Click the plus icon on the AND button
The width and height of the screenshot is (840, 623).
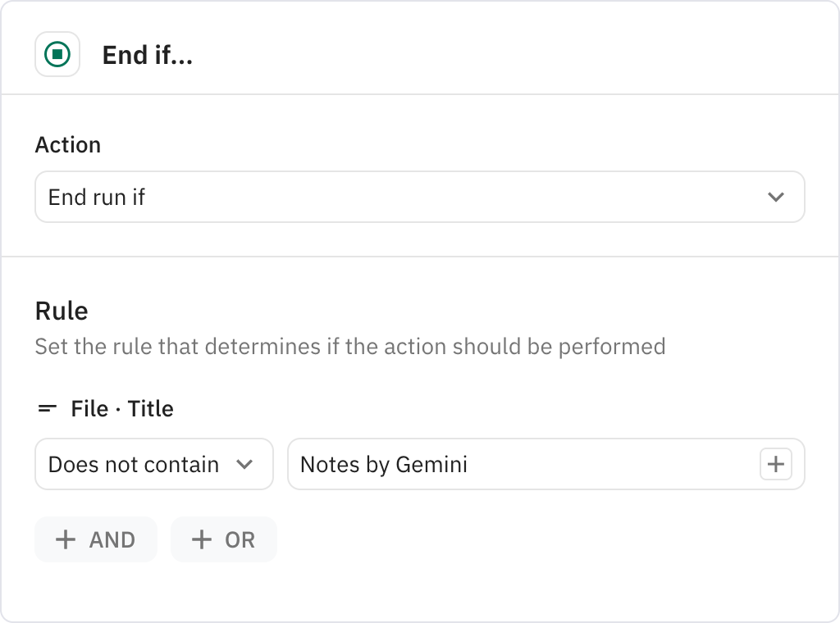click(x=65, y=539)
